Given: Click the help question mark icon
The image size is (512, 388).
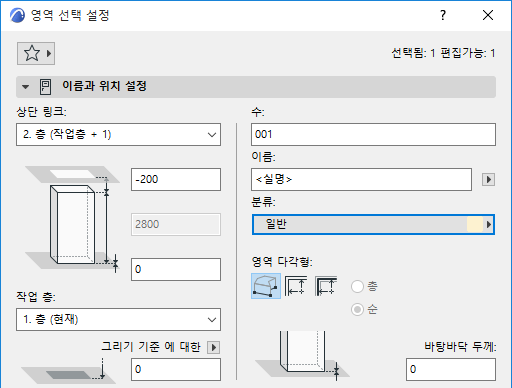Looking at the screenshot, I should click(443, 15).
